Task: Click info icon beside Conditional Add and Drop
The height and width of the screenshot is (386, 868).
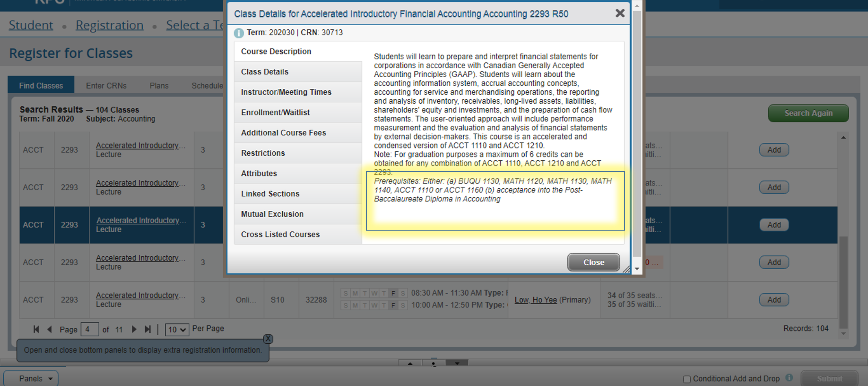Action: (x=789, y=378)
